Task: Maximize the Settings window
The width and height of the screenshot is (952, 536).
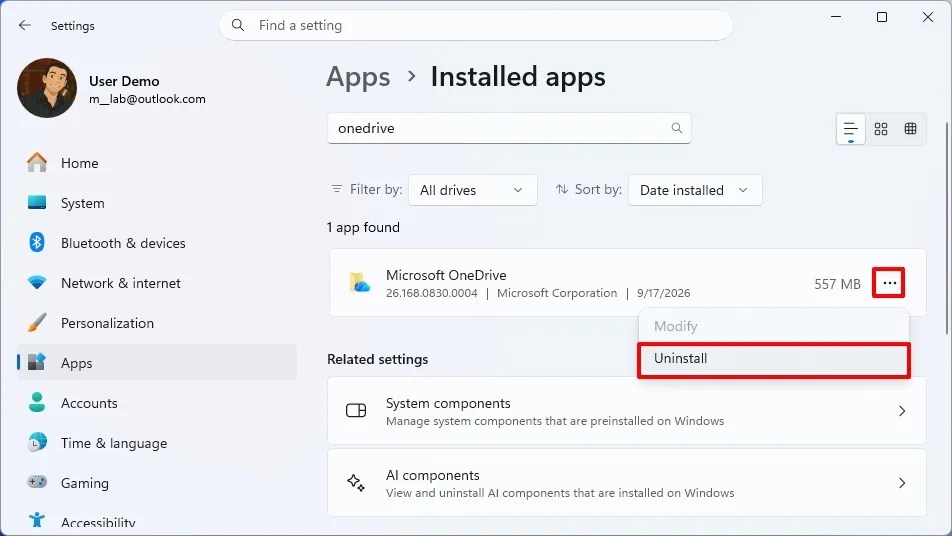Action: (x=882, y=17)
